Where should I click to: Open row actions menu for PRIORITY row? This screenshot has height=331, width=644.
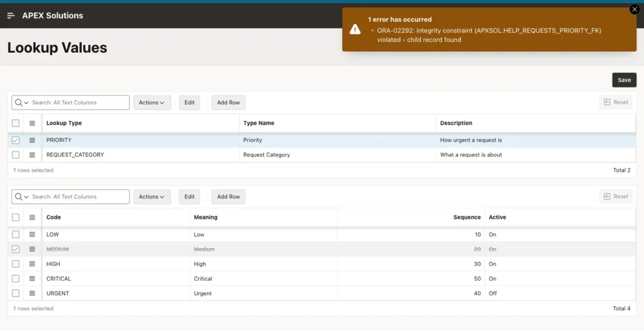(32, 140)
